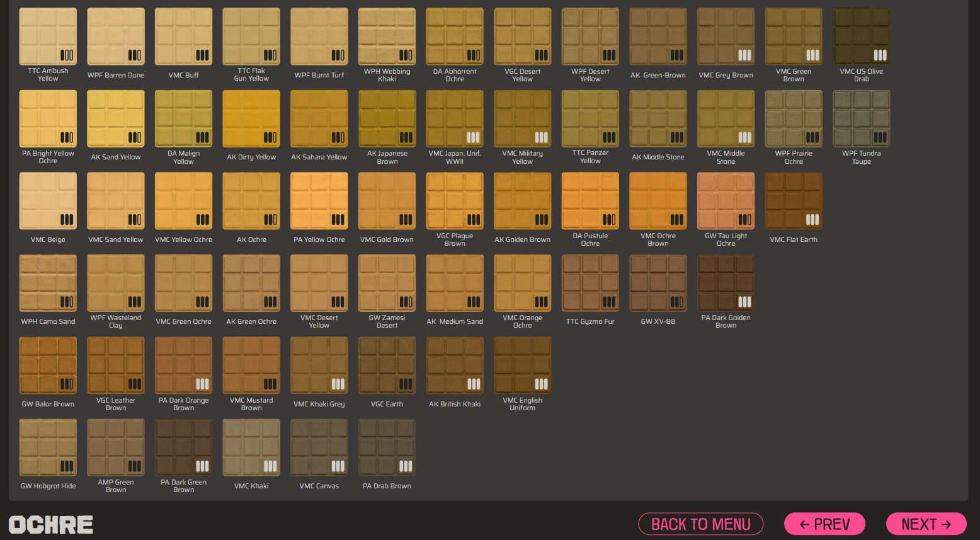The height and width of the screenshot is (540, 980).
Task: Pick the VMC English Uniform swatch
Action: 523,365
